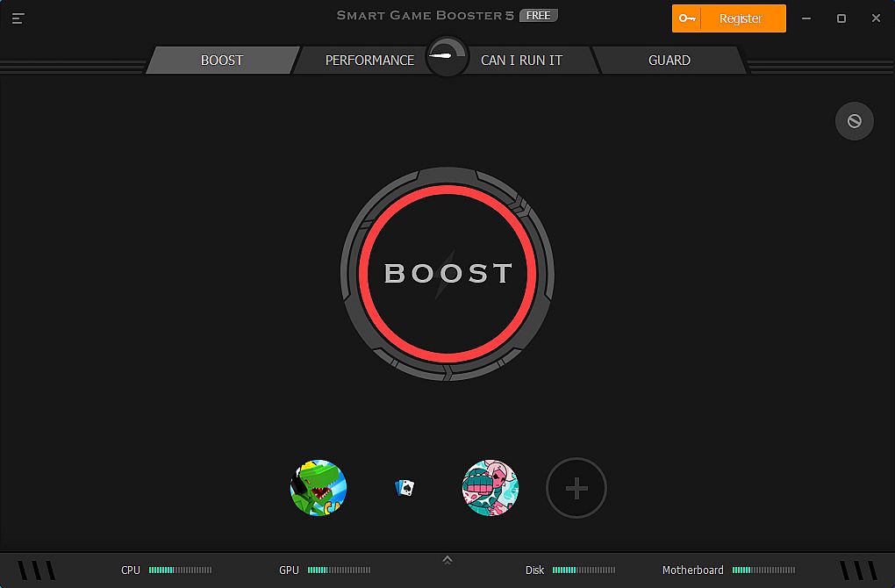Click the CPU label
Image resolution: width=895 pixels, height=588 pixels.
131,570
